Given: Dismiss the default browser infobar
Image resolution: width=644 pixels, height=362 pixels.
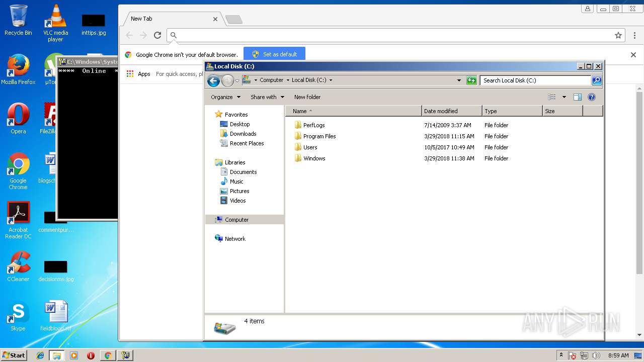Looking at the screenshot, I should 633,55.
